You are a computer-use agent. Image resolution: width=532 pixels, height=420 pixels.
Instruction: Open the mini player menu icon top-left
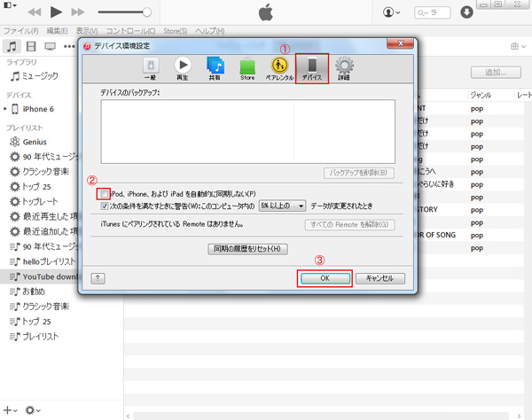[10, 5]
